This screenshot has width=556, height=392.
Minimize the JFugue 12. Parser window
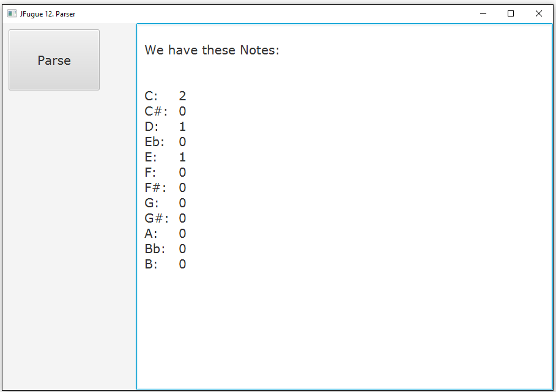point(483,14)
